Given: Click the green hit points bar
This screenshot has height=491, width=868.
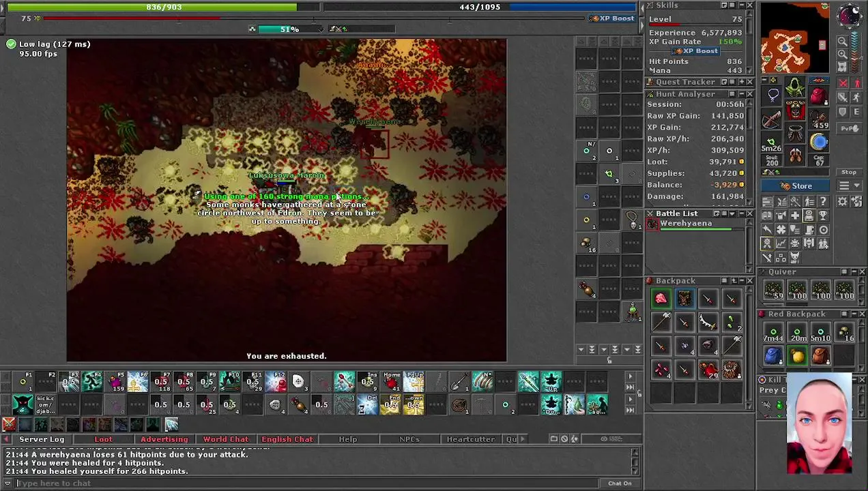Looking at the screenshot, I should tap(163, 7).
